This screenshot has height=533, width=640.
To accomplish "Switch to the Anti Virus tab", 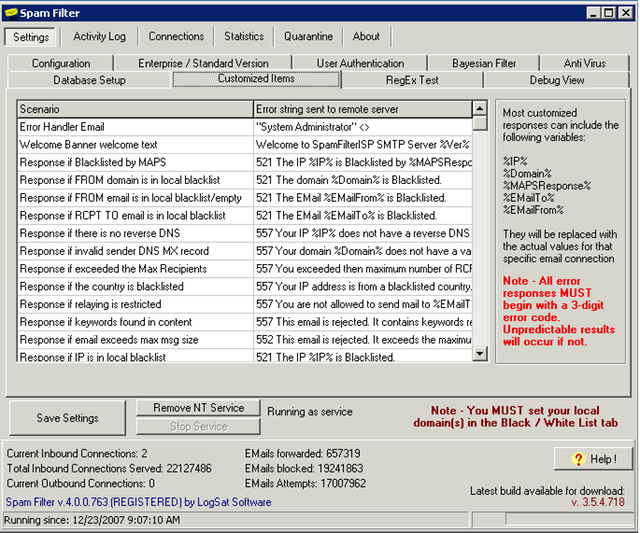I will pos(584,63).
